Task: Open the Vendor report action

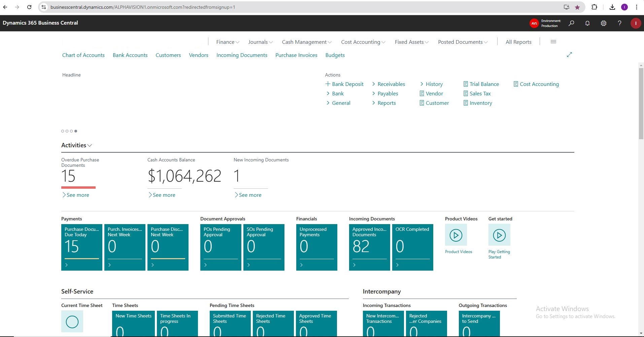Action: tap(431, 93)
